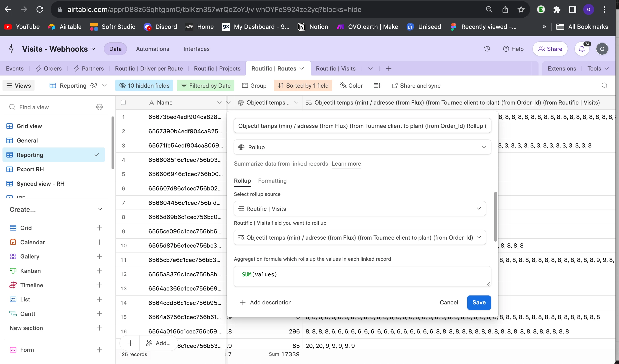Expand the Rollup field type dropdown

pos(362,147)
